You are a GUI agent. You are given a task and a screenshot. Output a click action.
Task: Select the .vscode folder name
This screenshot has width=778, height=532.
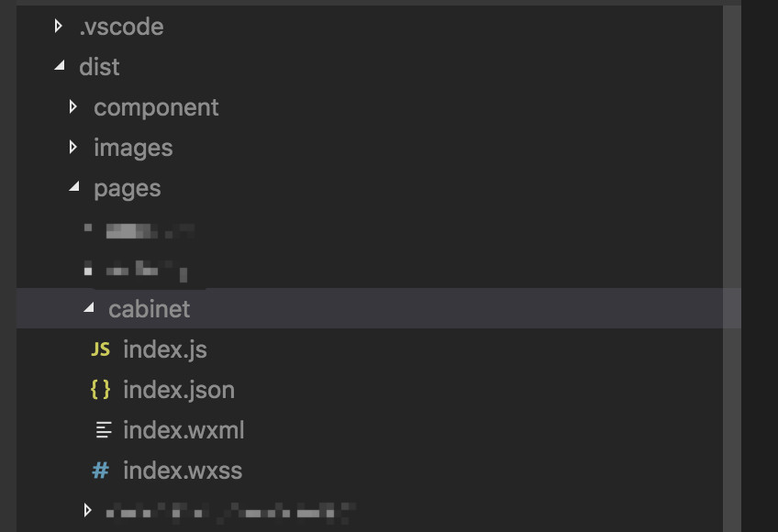click(121, 27)
